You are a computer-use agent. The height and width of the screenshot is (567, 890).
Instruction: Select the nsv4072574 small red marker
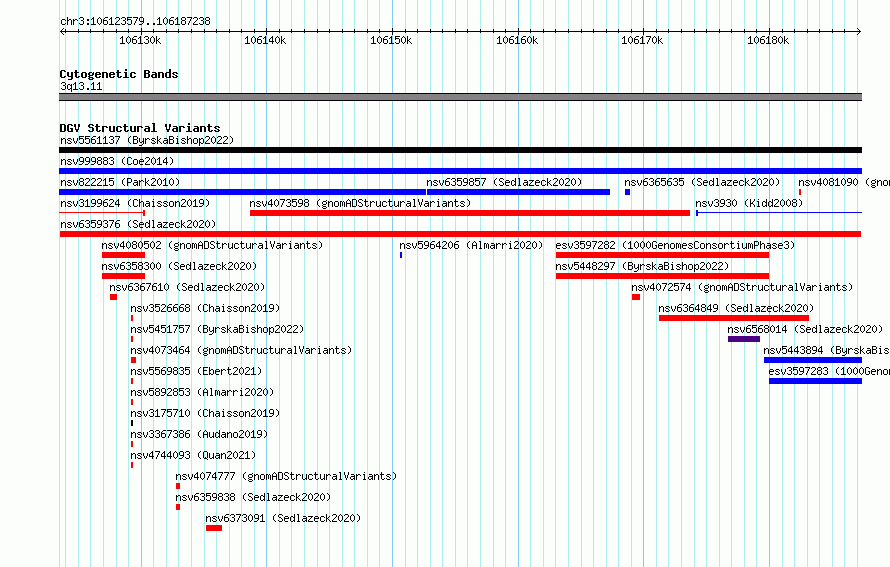click(x=636, y=297)
